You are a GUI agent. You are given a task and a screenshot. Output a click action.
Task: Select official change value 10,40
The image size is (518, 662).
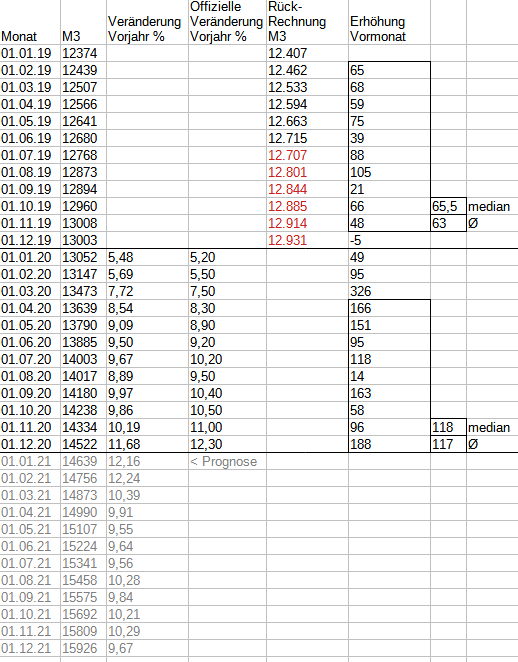[x=227, y=393]
